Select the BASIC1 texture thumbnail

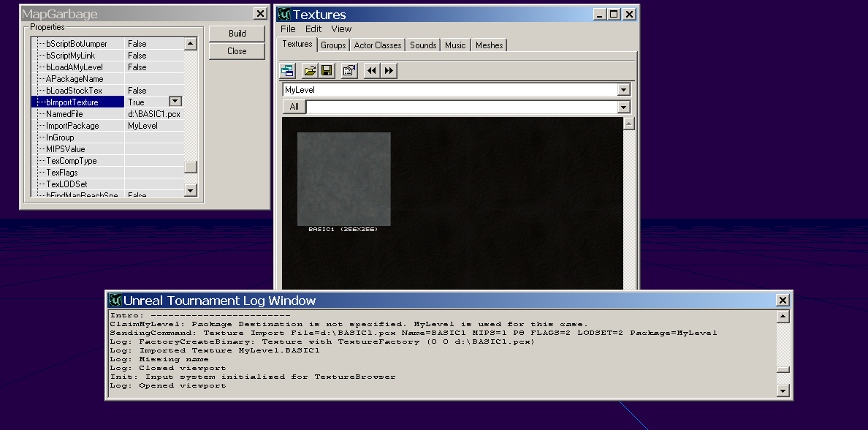point(343,179)
